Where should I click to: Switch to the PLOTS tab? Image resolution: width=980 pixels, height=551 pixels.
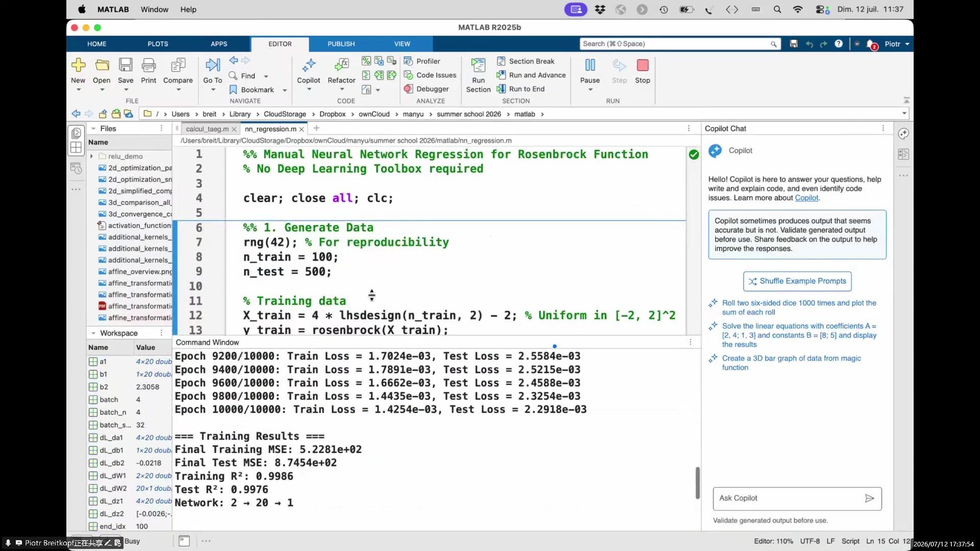[x=158, y=44]
